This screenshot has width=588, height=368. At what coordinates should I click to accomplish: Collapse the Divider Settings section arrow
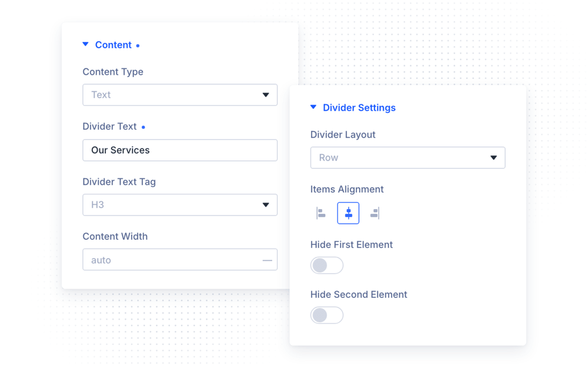tap(313, 107)
